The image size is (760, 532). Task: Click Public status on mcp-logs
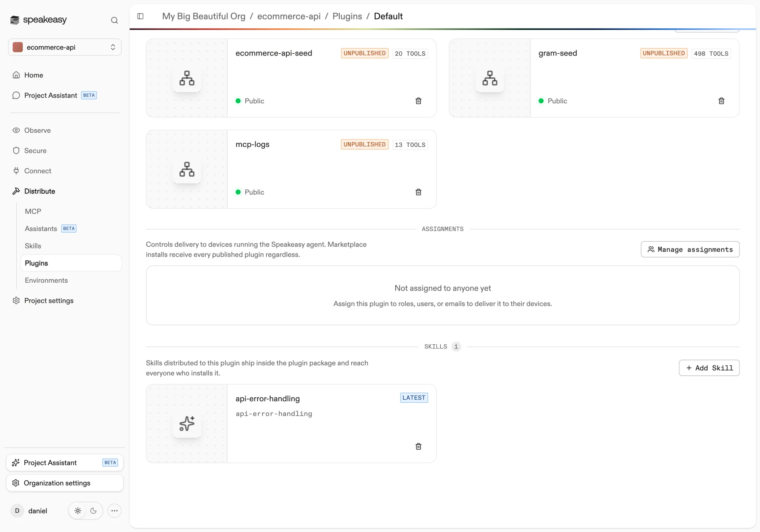(250, 192)
